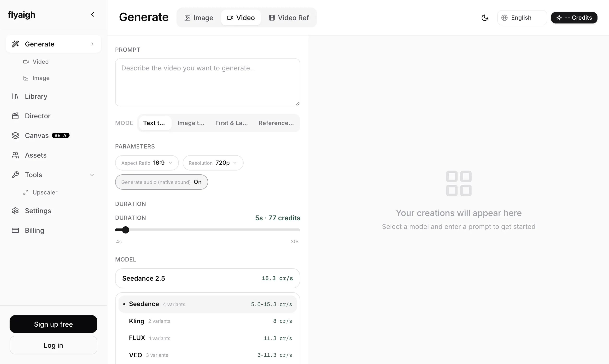This screenshot has height=364, width=609.
Task: Open the Billing page
Action: coord(35,230)
